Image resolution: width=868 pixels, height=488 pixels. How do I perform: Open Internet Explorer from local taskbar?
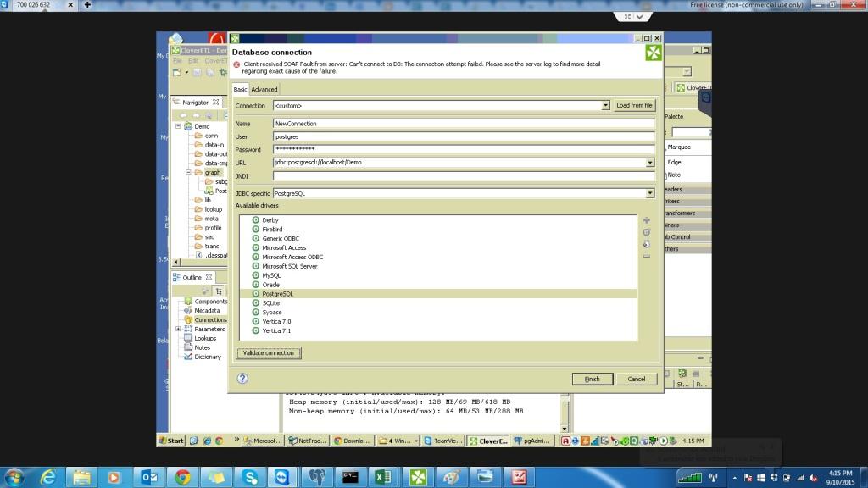pos(48,477)
